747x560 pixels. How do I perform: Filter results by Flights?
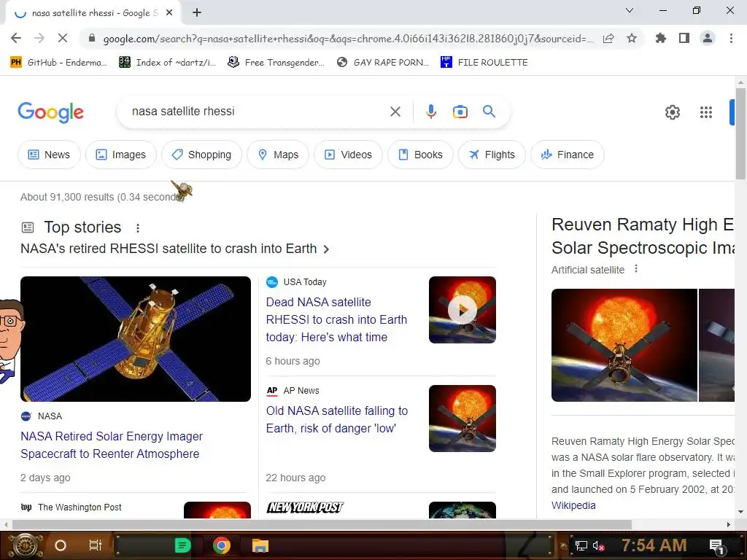(492, 155)
